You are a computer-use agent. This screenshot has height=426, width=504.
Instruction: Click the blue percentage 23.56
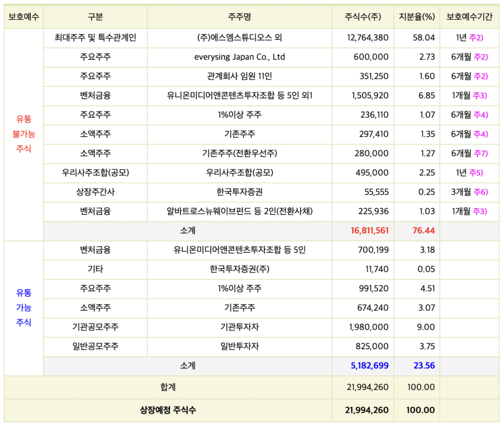pyautogui.click(x=424, y=366)
